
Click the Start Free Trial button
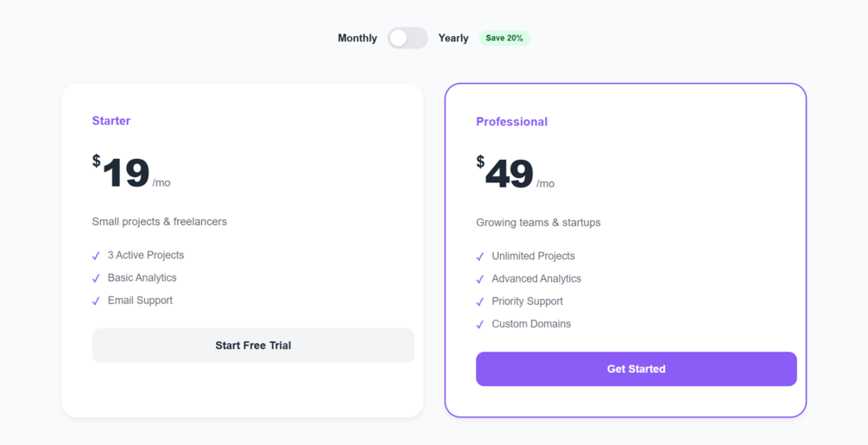click(x=253, y=346)
